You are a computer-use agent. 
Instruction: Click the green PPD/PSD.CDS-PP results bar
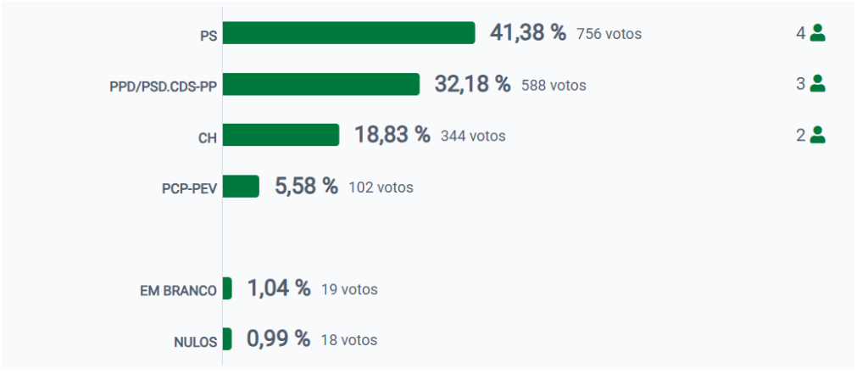pyautogui.click(x=321, y=84)
